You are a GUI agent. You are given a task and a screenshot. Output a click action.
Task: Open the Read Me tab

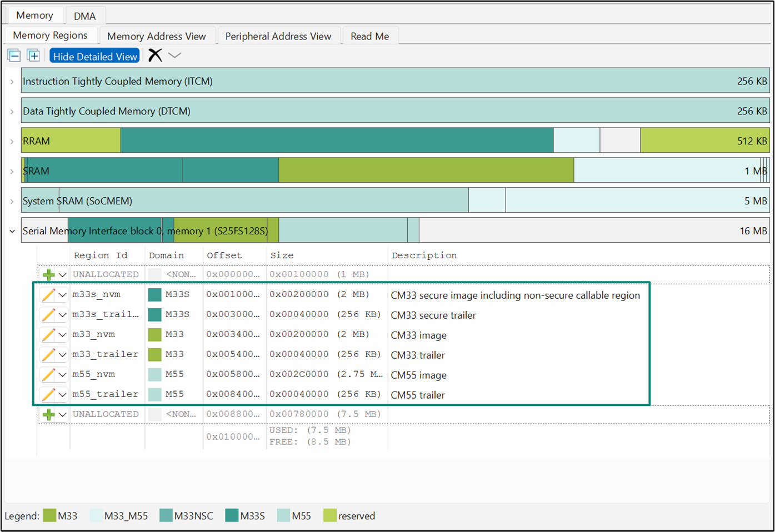coord(369,36)
